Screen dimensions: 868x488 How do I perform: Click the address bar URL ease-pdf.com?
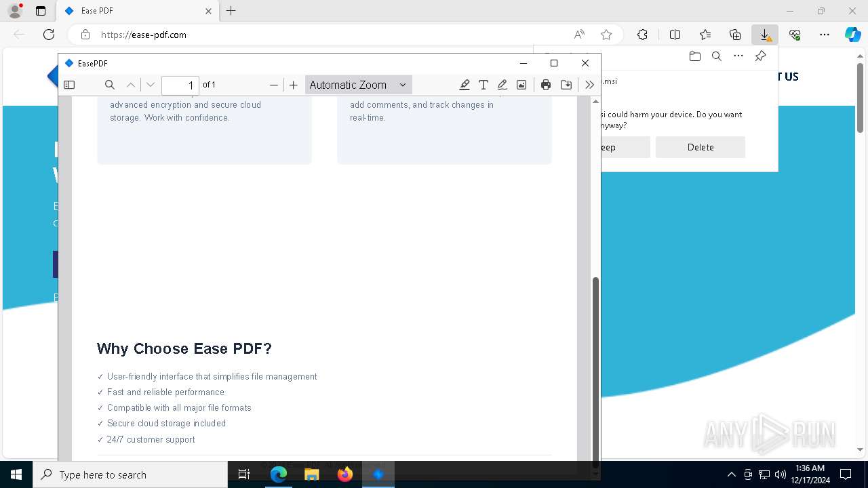(144, 35)
